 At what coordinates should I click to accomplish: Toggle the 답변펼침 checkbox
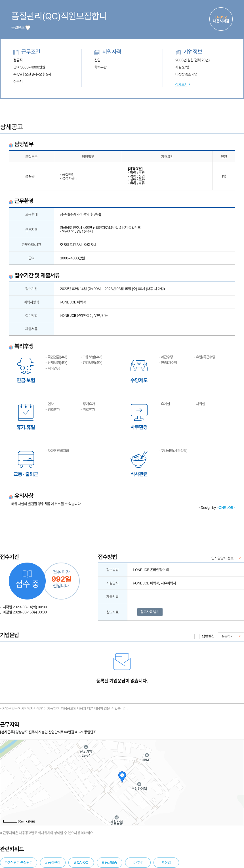pyautogui.click(x=197, y=636)
